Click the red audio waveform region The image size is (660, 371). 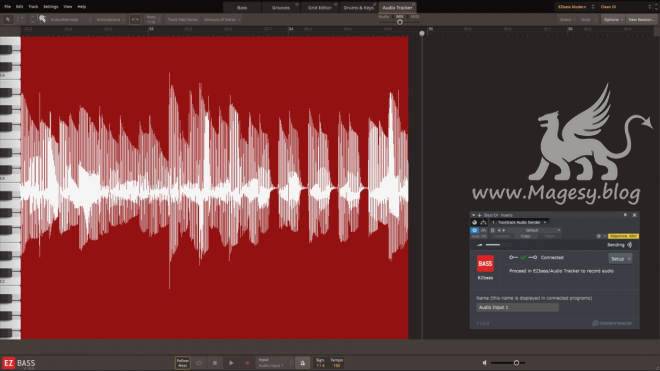coord(214,187)
